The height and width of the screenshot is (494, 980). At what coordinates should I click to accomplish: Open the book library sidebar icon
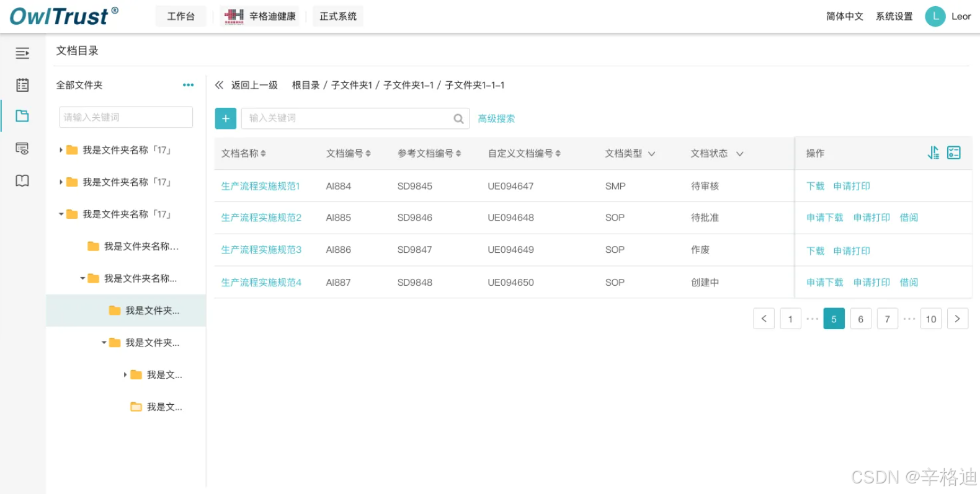22,180
